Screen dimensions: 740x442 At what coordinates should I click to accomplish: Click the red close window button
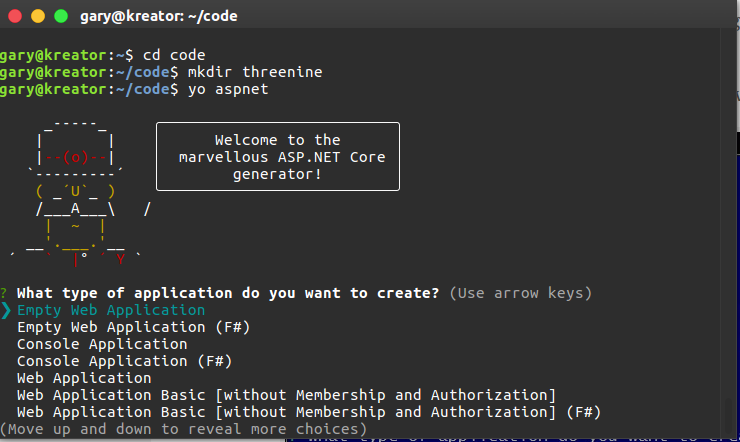coord(15,16)
